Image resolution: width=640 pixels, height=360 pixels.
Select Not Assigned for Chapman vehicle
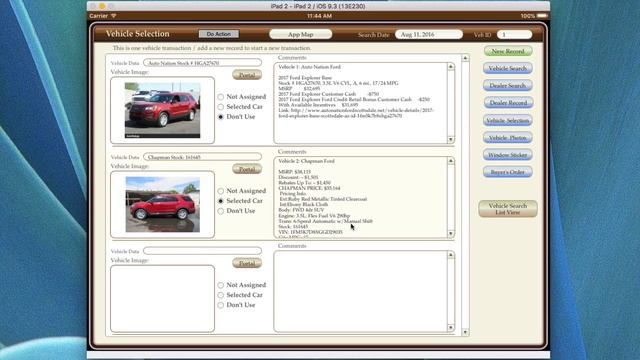click(221, 191)
